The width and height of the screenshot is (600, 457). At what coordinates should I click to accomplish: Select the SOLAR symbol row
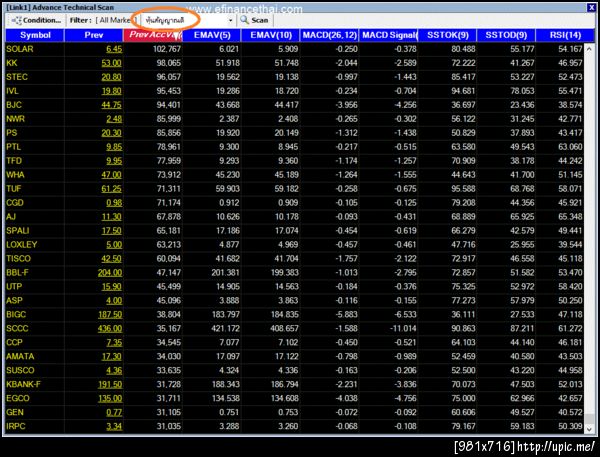295,49
